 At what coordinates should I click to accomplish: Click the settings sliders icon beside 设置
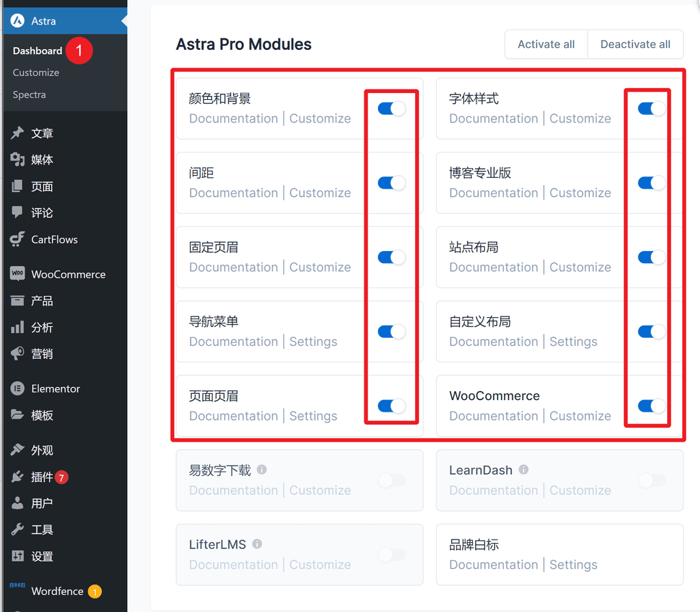tap(17, 556)
